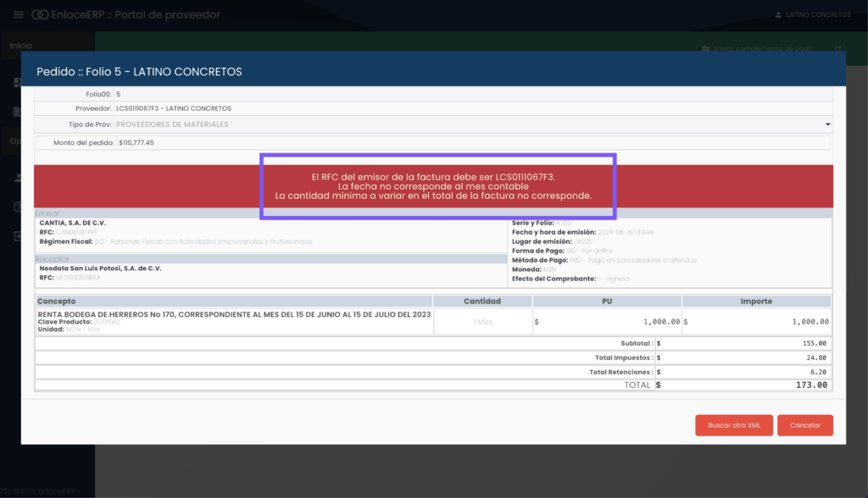Click the Método de Pago line
Screen dimensions: 868x498
coord(604,260)
